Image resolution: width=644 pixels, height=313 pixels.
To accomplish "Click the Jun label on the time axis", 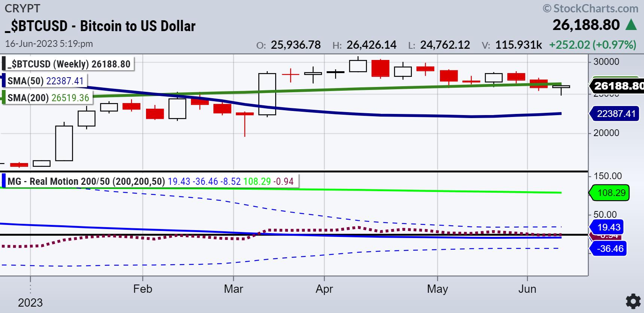I will 527,289.
